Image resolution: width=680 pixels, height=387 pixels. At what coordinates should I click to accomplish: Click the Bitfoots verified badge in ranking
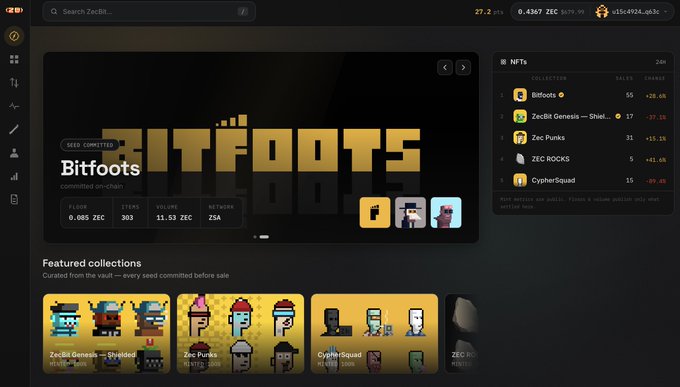pos(561,95)
